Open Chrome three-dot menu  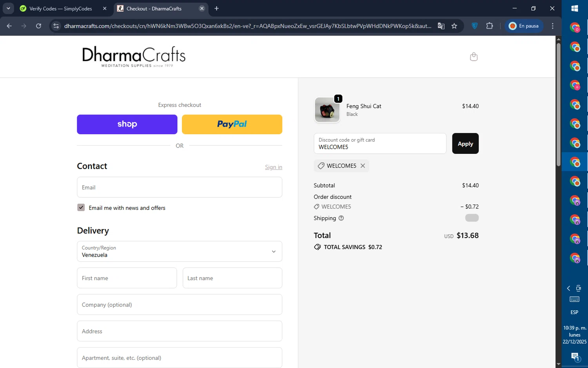click(x=553, y=26)
